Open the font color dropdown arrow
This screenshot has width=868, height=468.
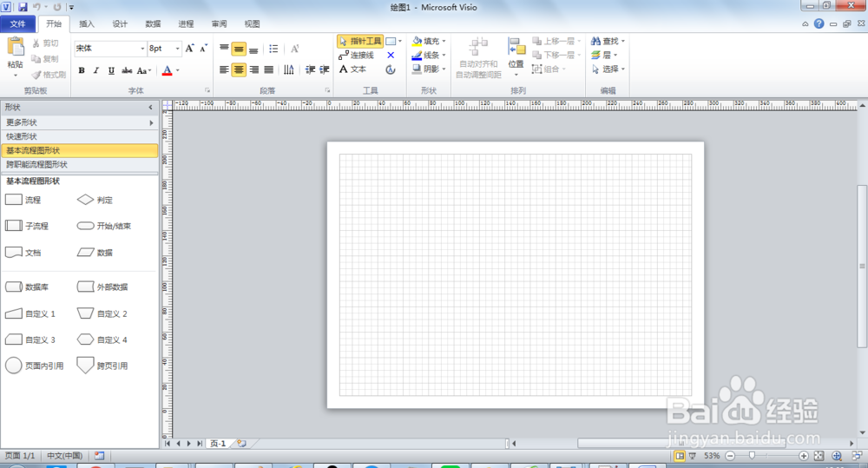(x=178, y=70)
